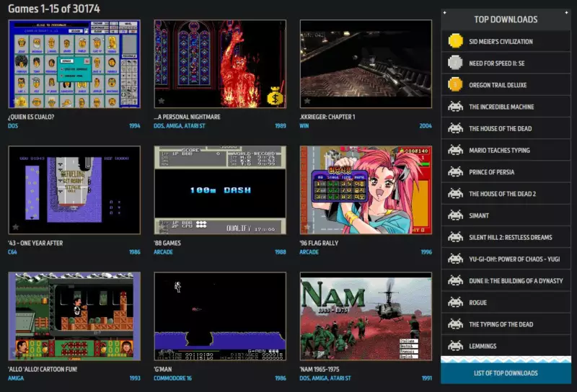
Task: Open the .kkrieger: Chapter 1 screenshot
Action: [366, 64]
